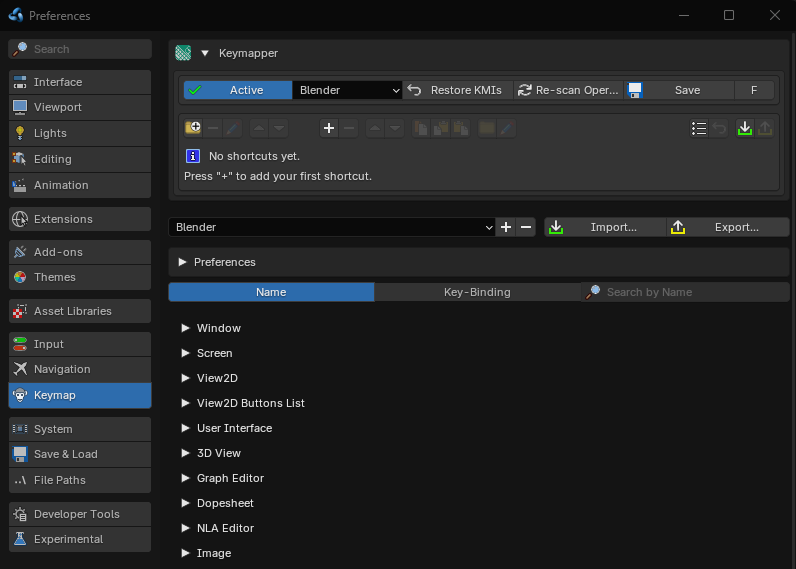Expand the Preferences section
Image resolution: width=796 pixels, height=569 pixels.
pos(182,262)
